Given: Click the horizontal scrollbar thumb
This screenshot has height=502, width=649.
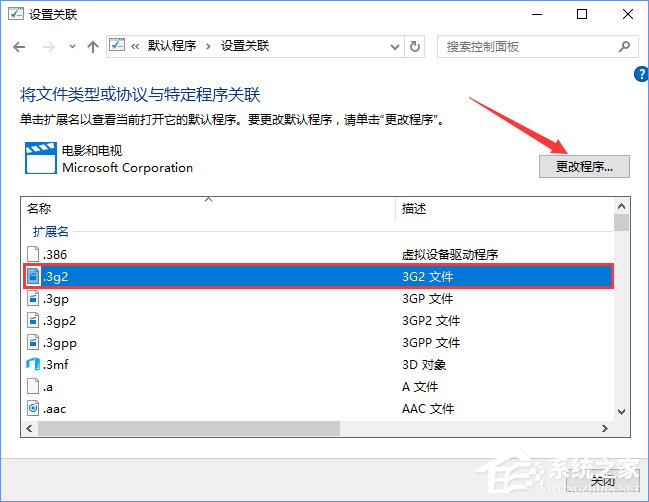Looking at the screenshot, I should 189,428.
